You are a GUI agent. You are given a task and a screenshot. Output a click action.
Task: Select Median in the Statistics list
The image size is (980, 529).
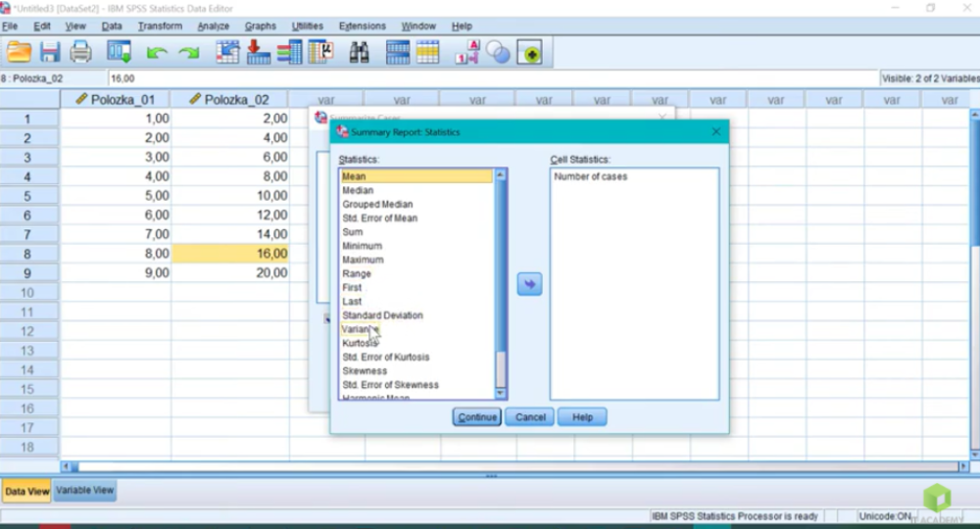[358, 191]
